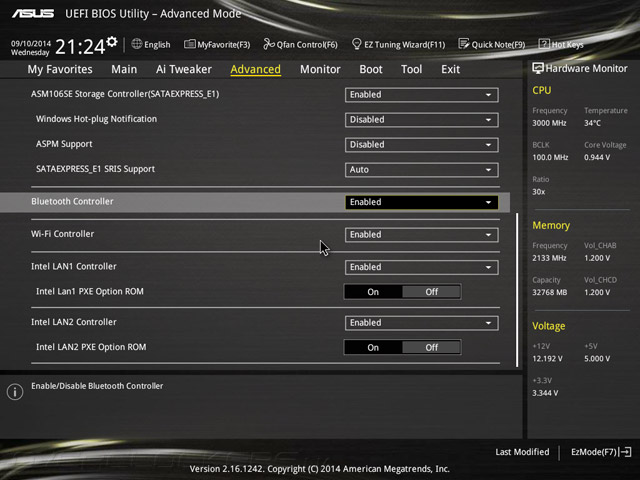Click the info circle icon in help area
The width and height of the screenshot is (640, 480).
pyautogui.click(x=15, y=392)
